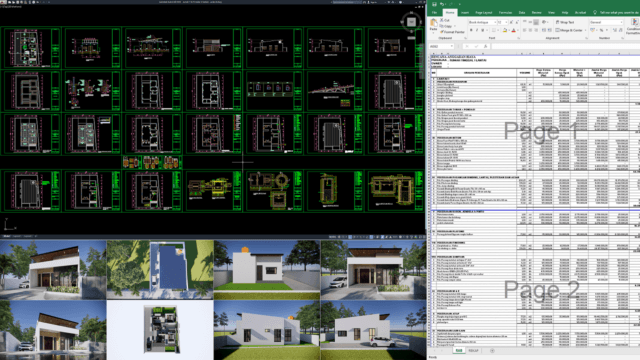Viewport: 640px width, 360px height.
Task: Open the text Orientation button
Action: pos(544,22)
